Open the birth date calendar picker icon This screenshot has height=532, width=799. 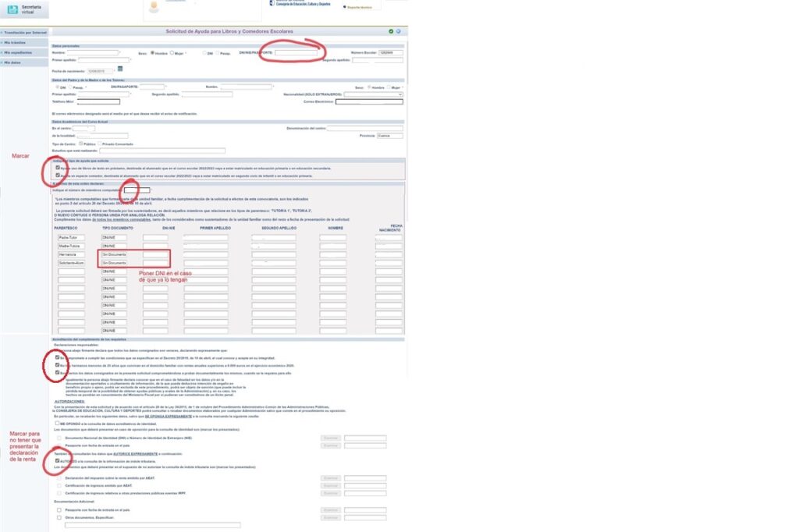click(120, 69)
